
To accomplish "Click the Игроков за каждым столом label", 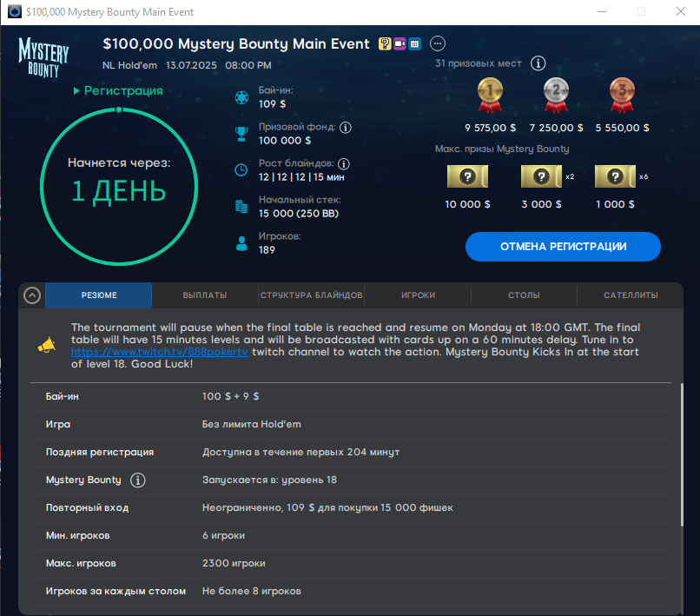I will coord(116,591).
